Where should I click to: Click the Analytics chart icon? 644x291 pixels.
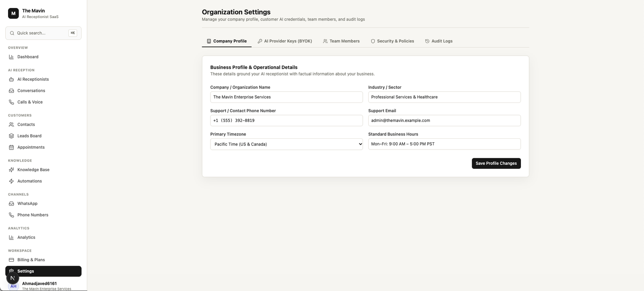point(11,237)
